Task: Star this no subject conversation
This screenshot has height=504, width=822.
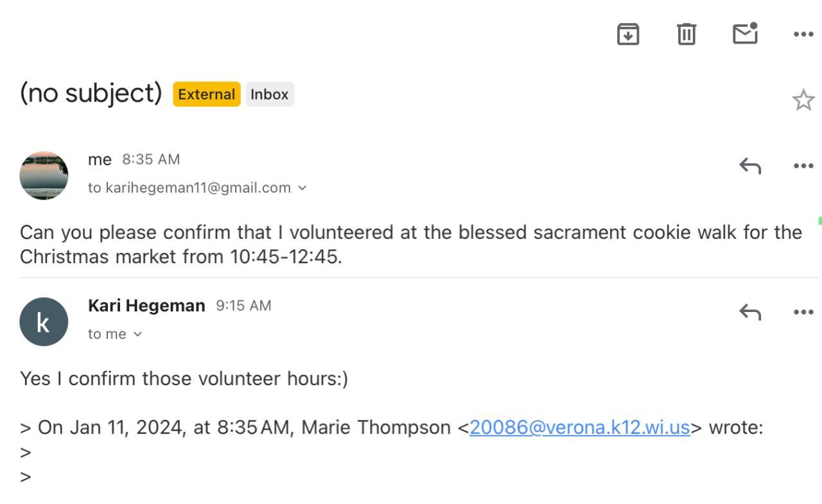Action: click(803, 100)
